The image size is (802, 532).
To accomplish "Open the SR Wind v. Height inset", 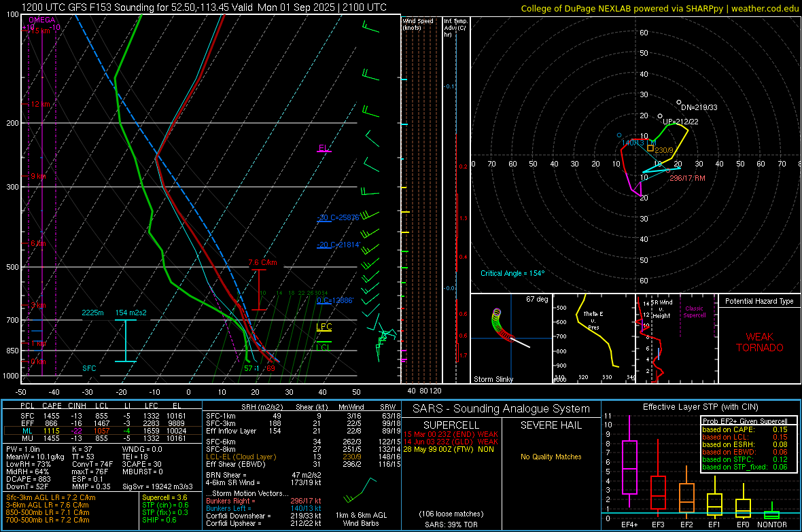I will pyautogui.click(x=677, y=338).
